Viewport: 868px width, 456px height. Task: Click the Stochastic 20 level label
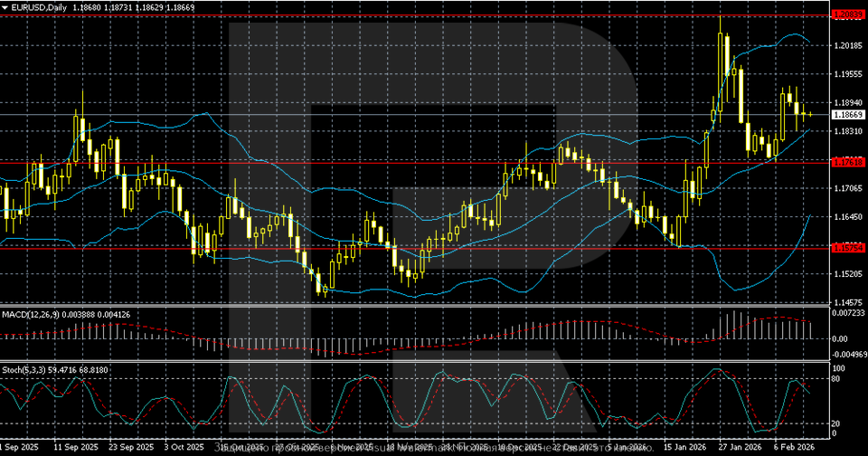[838, 423]
